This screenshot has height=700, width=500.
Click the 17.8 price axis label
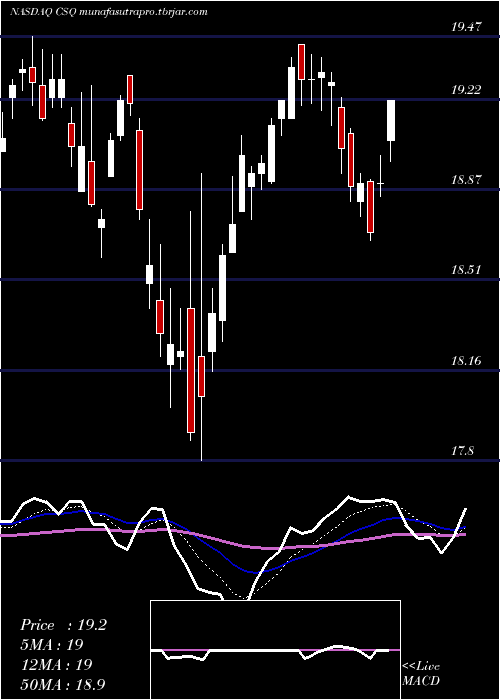pos(462,450)
